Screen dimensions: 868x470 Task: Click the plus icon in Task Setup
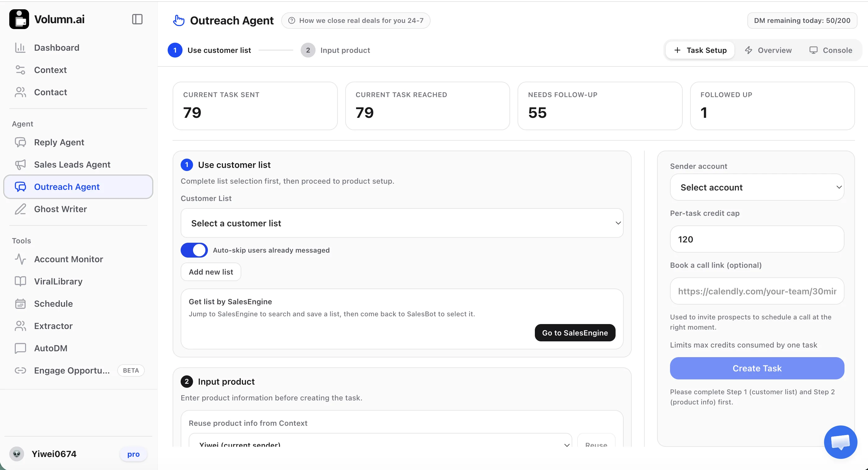tap(677, 50)
